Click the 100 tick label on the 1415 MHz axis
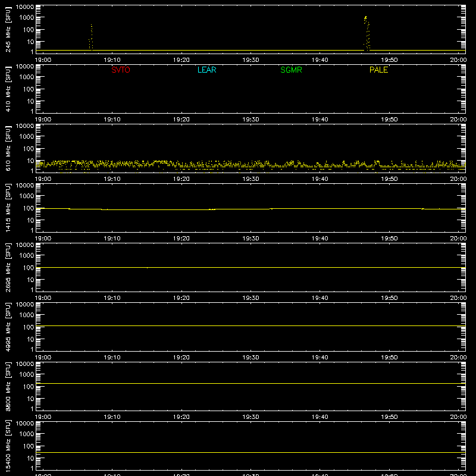The image size is (476, 476). 29,208
